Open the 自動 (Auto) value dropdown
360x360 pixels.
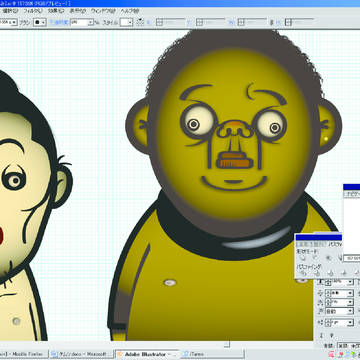tap(350, 311)
